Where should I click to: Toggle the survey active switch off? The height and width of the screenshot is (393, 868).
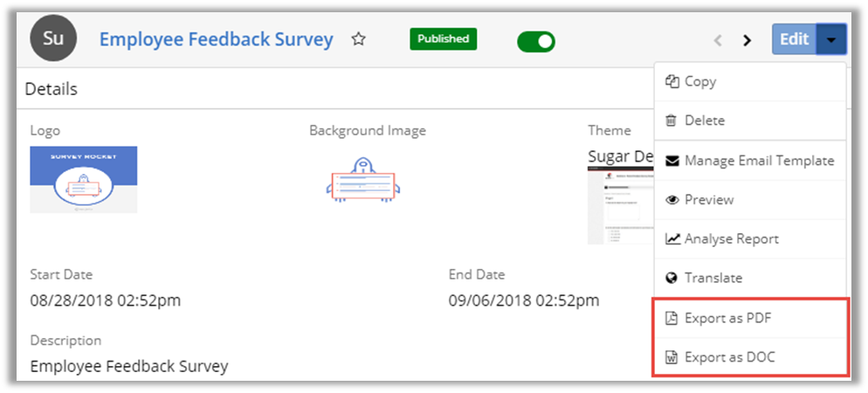[x=535, y=41]
